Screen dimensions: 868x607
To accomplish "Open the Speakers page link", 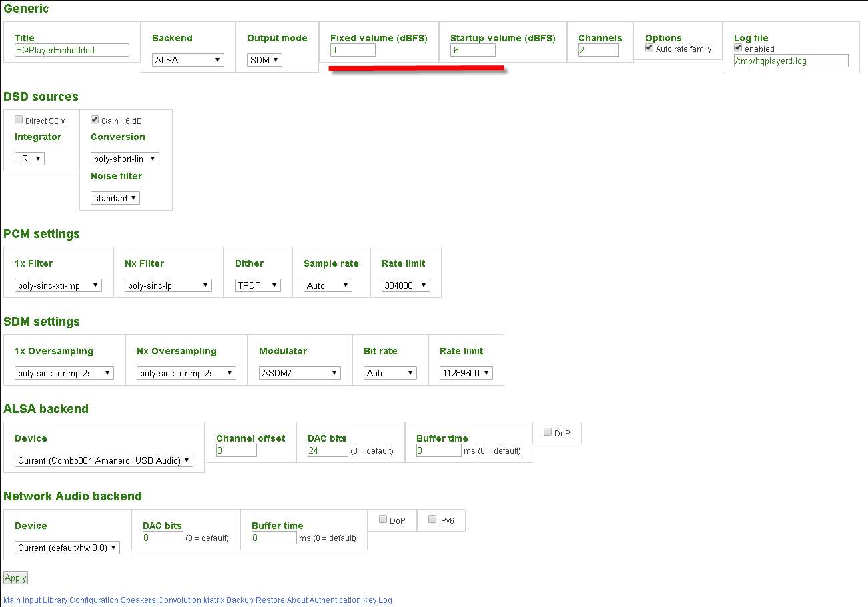I will click(138, 600).
